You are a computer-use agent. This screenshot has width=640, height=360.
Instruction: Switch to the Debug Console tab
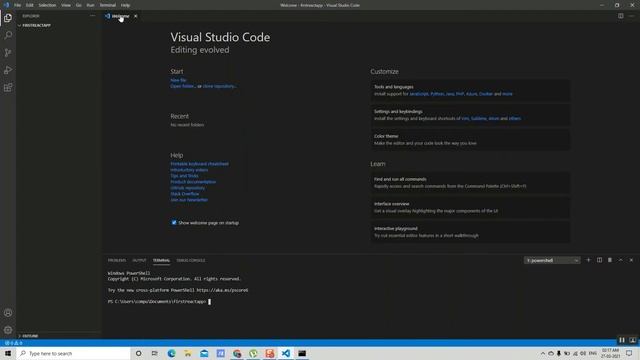coord(191,260)
